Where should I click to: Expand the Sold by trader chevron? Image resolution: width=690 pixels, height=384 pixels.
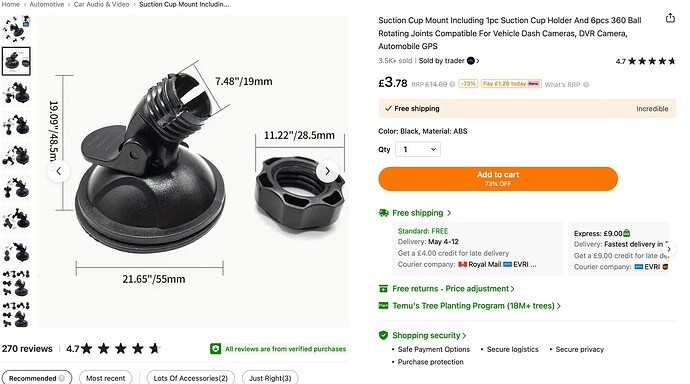[477, 61]
